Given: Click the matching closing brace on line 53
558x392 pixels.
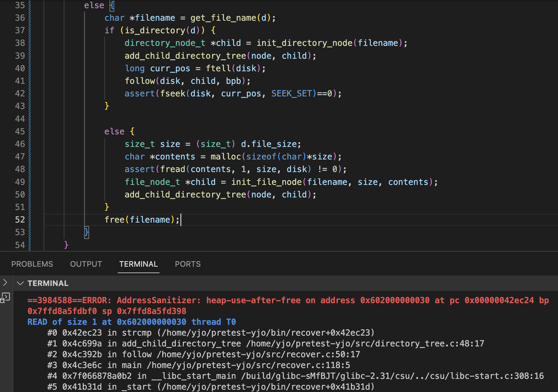Looking at the screenshot, I should point(86,232).
